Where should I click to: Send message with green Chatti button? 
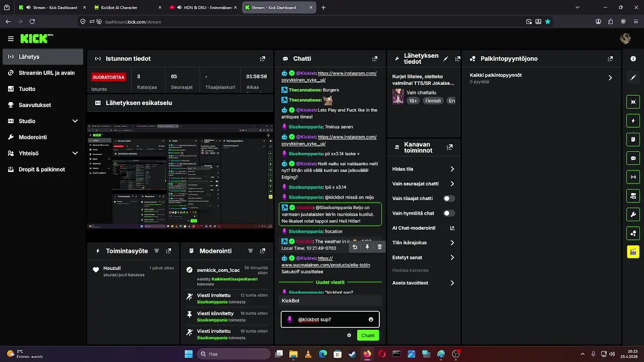(x=368, y=335)
